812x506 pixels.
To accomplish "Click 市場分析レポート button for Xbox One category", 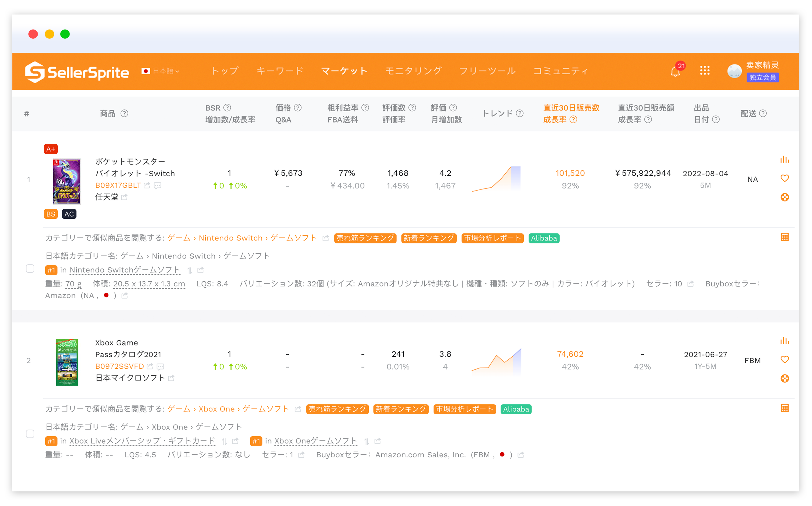I will point(465,409).
